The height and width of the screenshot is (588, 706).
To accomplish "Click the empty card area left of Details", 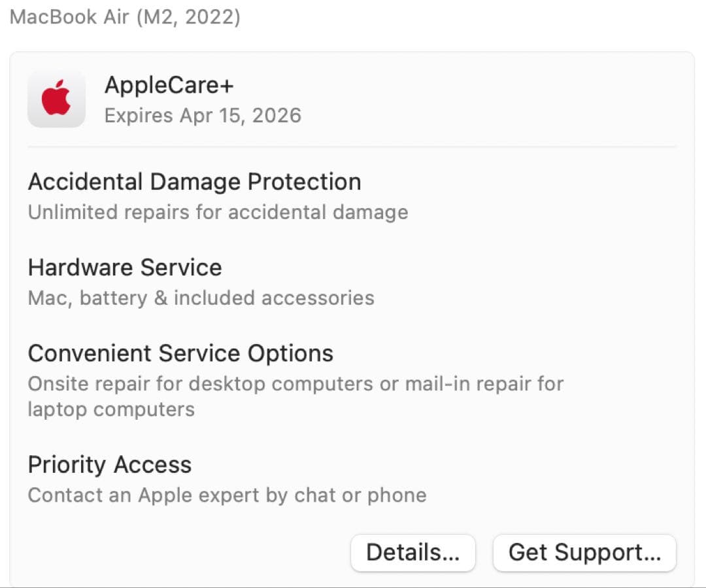I will 183,553.
